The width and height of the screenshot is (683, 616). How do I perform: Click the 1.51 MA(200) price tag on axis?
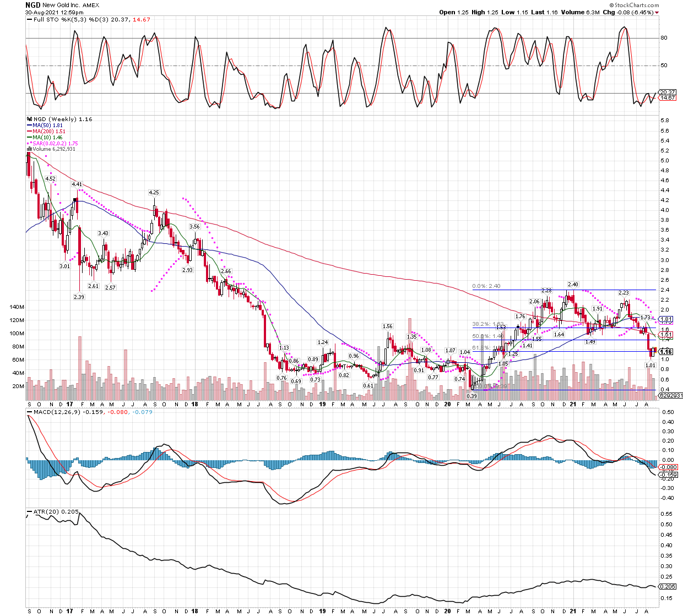666,335
